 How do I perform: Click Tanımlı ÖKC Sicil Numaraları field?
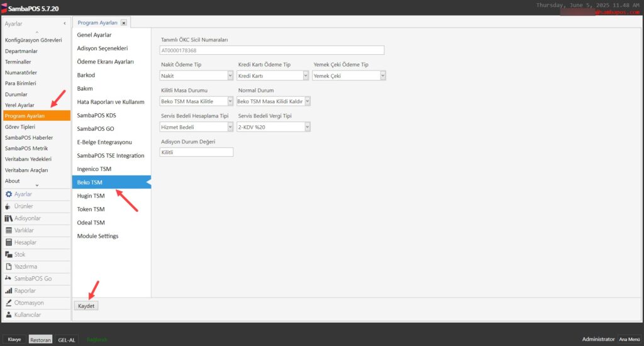click(272, 50)
